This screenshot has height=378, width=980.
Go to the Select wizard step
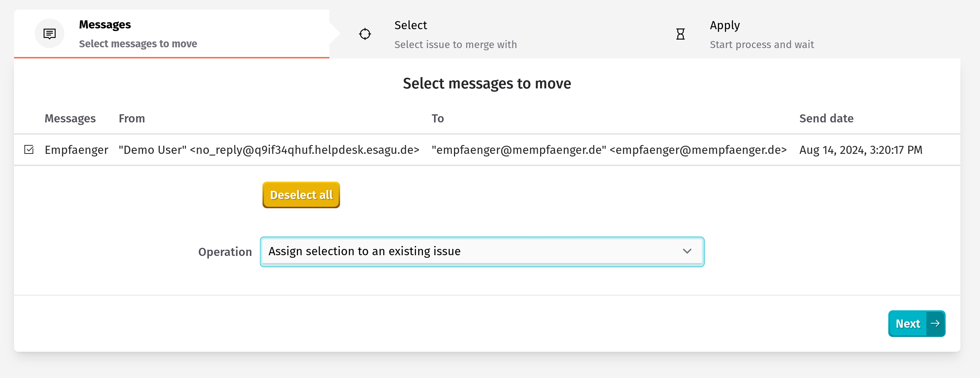coord(487,34)
